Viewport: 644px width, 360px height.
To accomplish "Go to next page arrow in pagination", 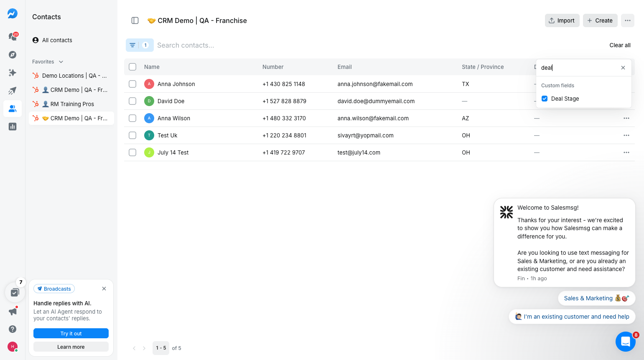I will (144, 348).
